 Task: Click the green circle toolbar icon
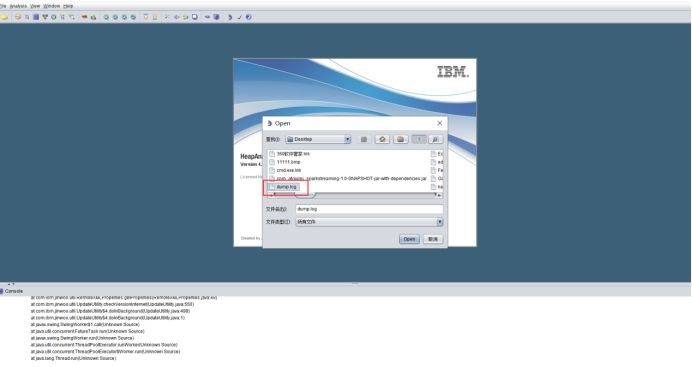click(54, 17)
